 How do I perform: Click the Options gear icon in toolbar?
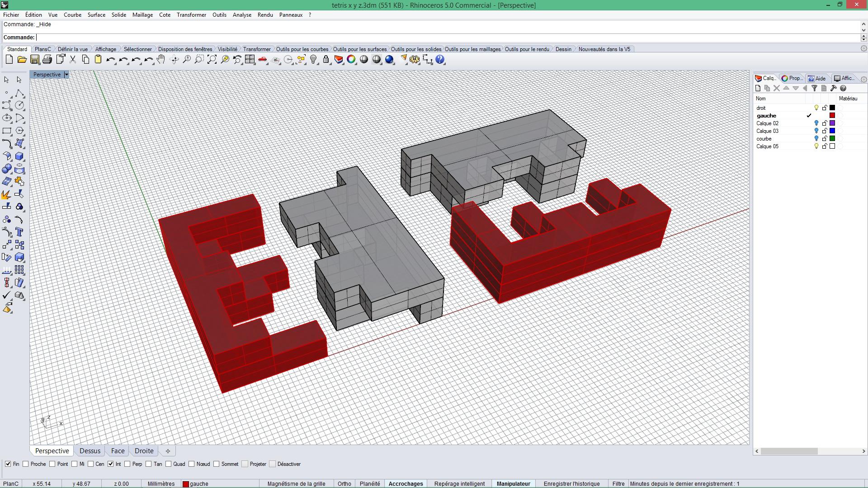(x=415, y=60)
